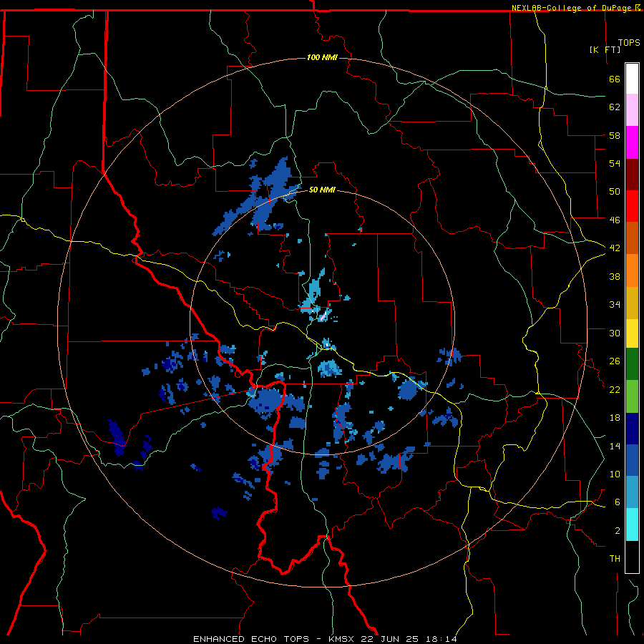Click legend value 10
The width and height of the screenshot is (644, 644).
click(615, 474)
